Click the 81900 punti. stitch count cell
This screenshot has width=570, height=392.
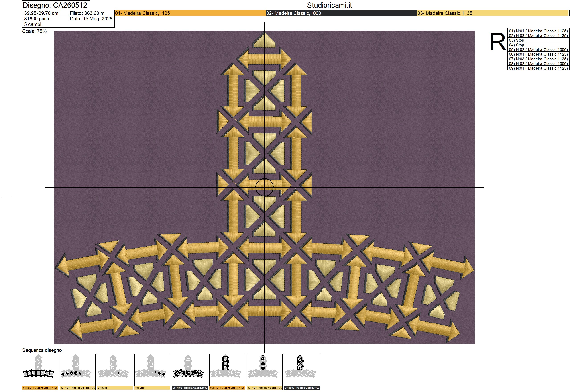pos(45,19)
